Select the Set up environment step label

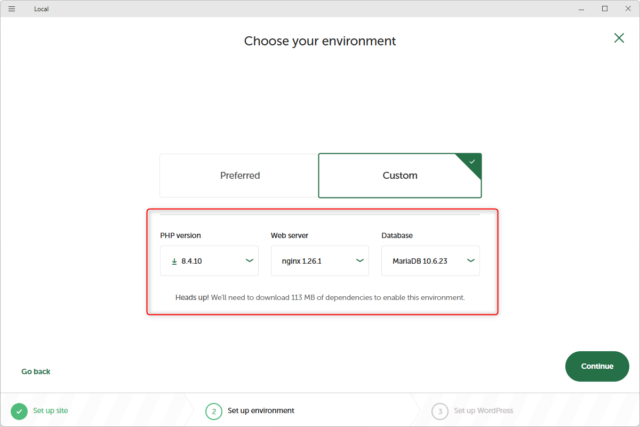click(x=261, y=411)
